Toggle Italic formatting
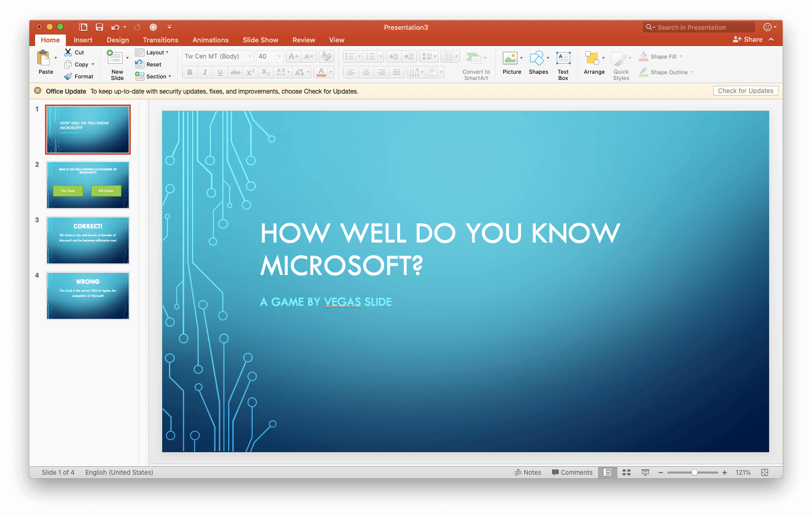Viewport: 812px width, 517px height. [205, 72]
